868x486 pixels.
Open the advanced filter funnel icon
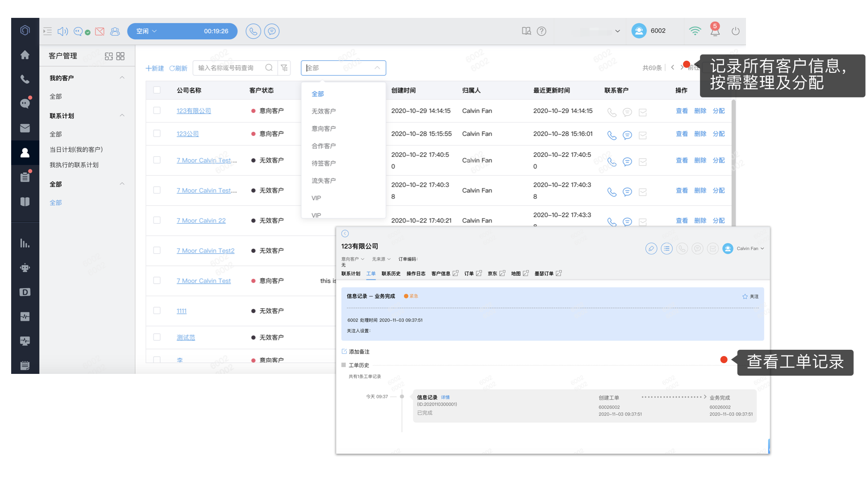tap(284, 67)
